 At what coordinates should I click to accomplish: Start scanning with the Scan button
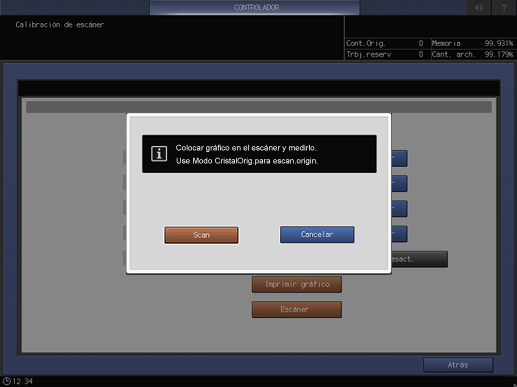[201, 235]
